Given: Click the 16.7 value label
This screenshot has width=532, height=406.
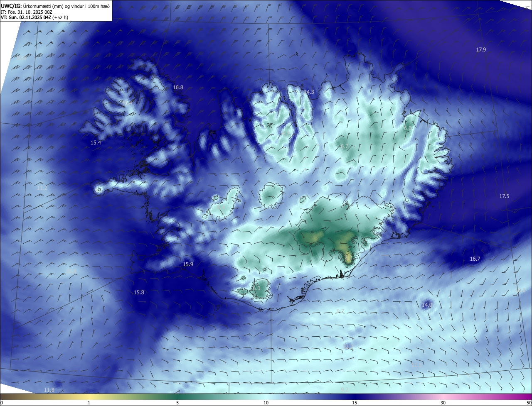Looking at the screenshot, I should tap(475, 259).
